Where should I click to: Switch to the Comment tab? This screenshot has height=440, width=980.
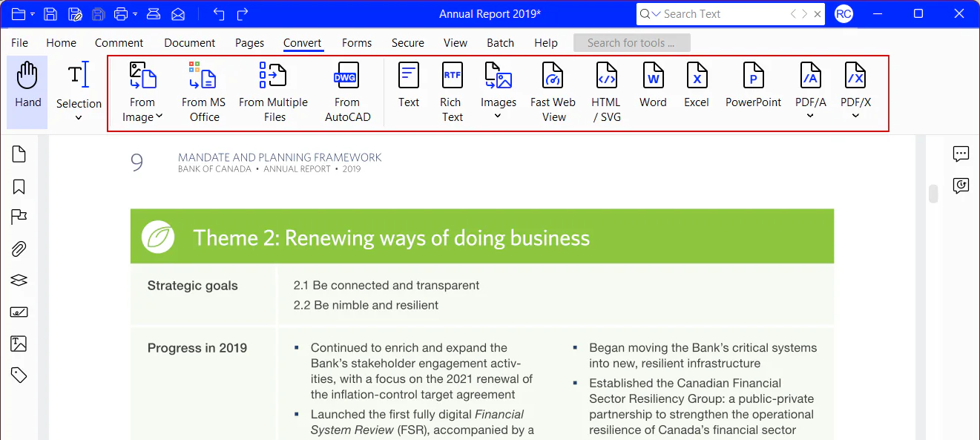pyautogui.click(x=119, y=43)
